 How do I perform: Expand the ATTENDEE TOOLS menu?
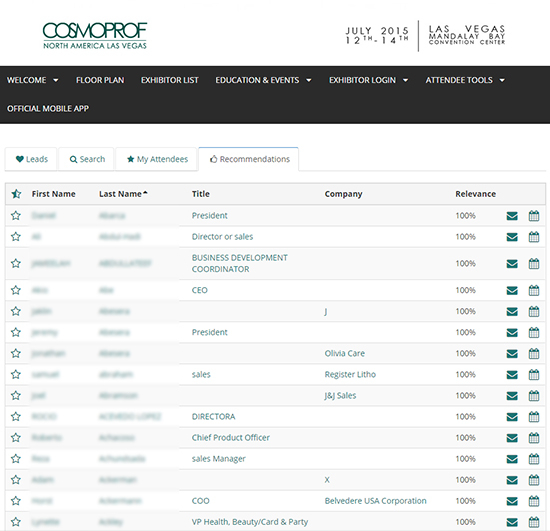pyautogui.click(x=465, y=80)
